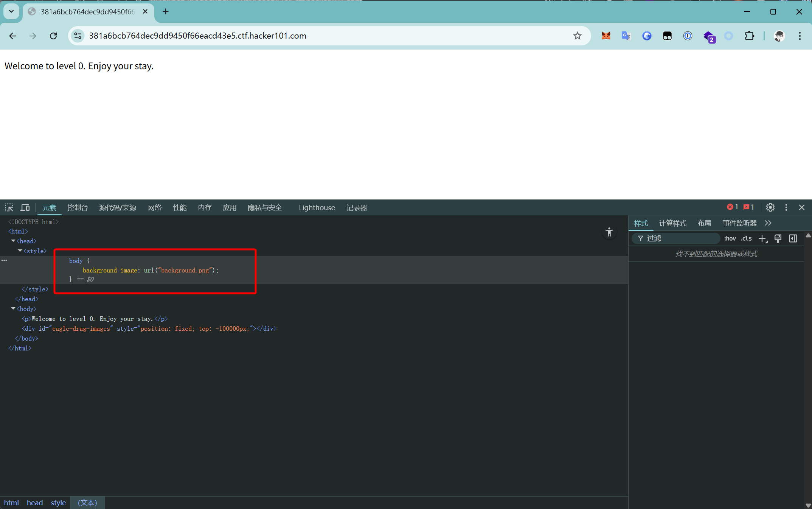Toggle the computed styles sidebar
Viewport: 812px width, 509px height.
pos(793,238)
